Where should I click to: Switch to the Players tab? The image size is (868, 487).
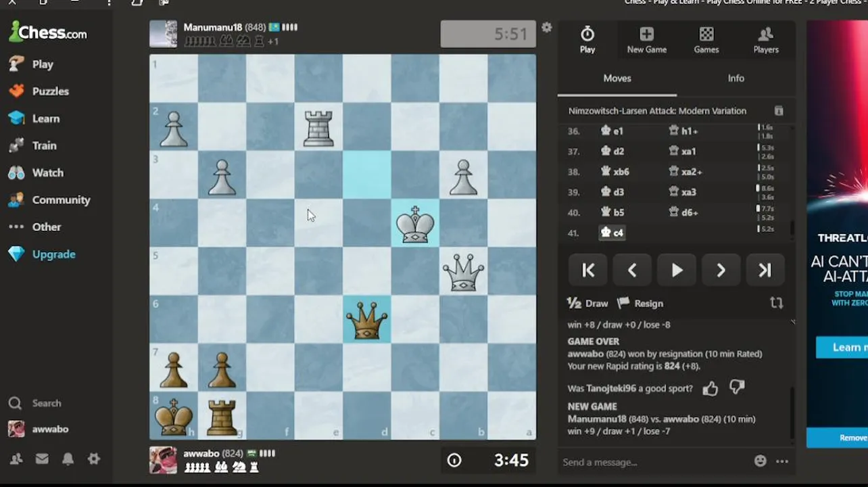[x=766, y=40]
